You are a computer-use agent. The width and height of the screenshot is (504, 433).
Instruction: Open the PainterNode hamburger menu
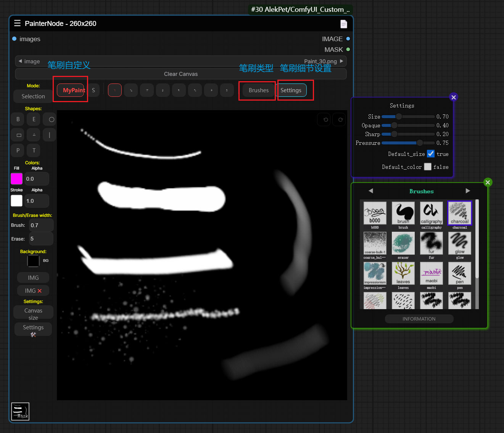click(17, 23)
